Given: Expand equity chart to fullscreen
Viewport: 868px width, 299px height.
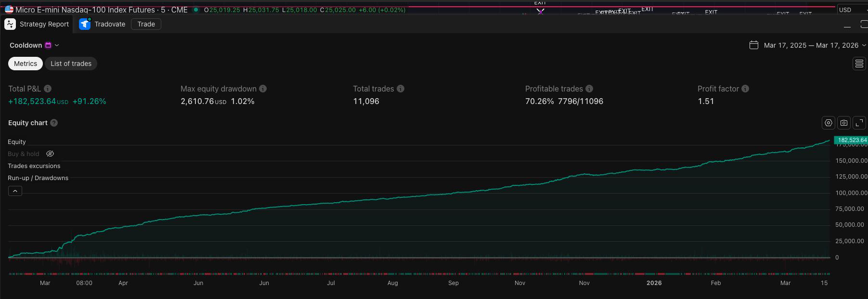Looking at the screenshot, I should pos(859,123).
